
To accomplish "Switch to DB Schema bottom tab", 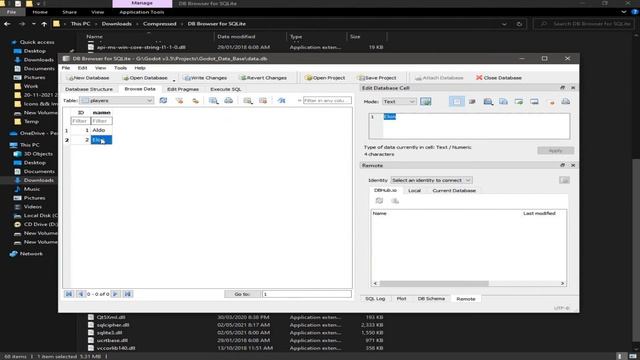I will pyautogui.click(x=431, y=299).
